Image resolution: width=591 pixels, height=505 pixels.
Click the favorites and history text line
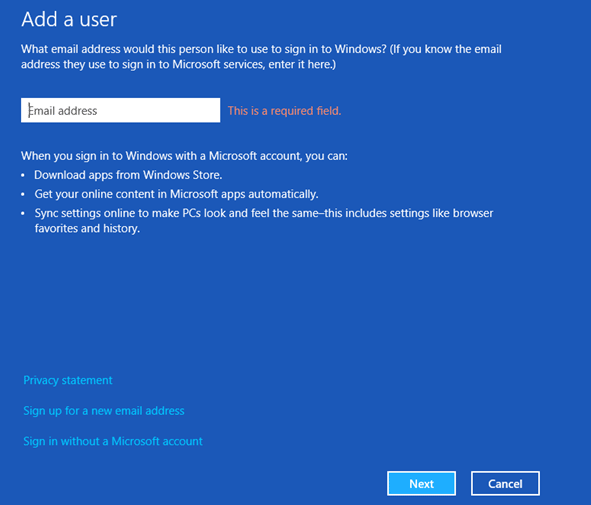click(x=87, y=228)
